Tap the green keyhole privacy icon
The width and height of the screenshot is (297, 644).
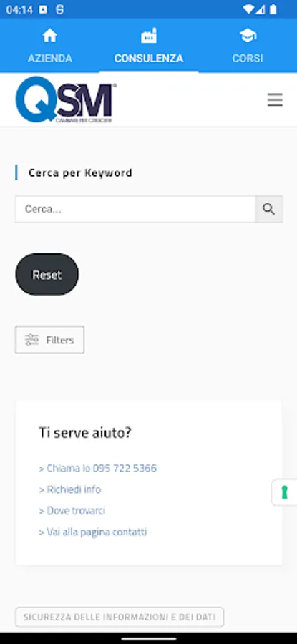(284, 492)
